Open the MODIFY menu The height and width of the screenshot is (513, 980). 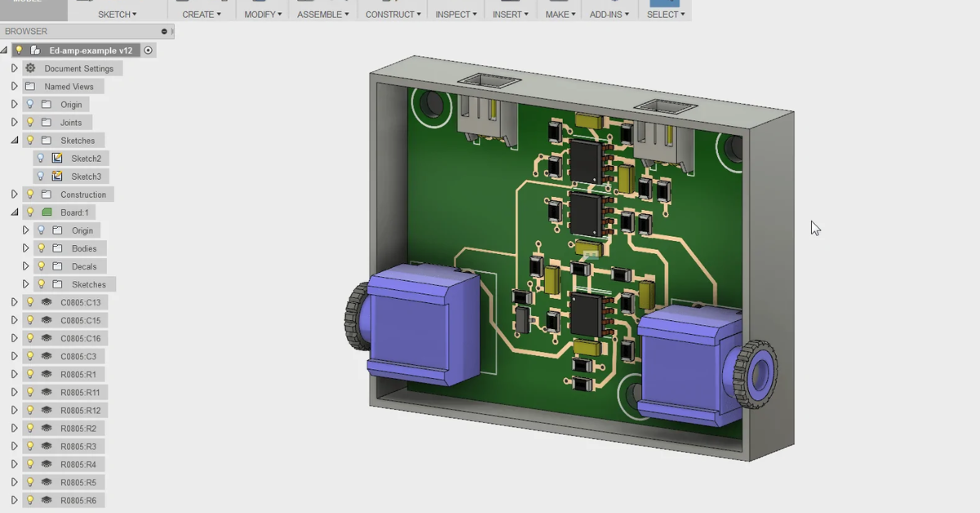pyautogui.click(x=261, y=13)
